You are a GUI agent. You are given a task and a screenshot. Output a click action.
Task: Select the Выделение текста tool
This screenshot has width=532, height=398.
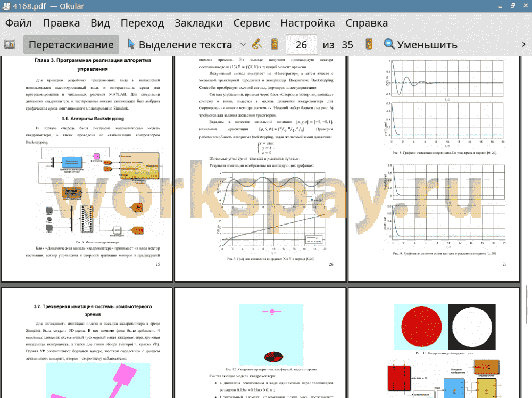pos(180,45)
